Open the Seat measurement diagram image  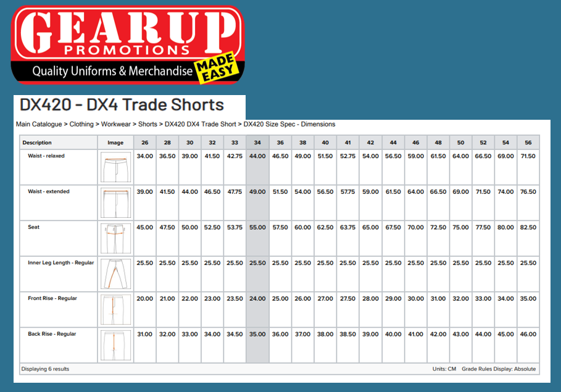(x=115, y=238)
